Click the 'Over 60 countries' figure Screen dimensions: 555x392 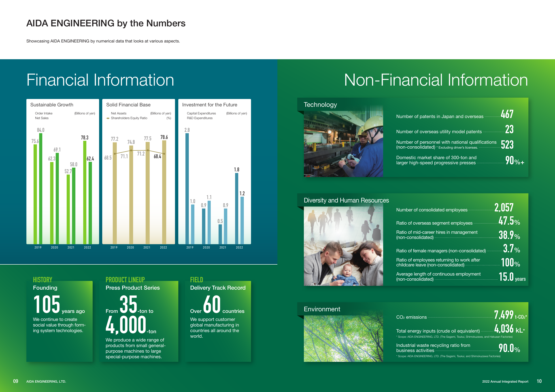pyautogui.click(x=217, y=304)
